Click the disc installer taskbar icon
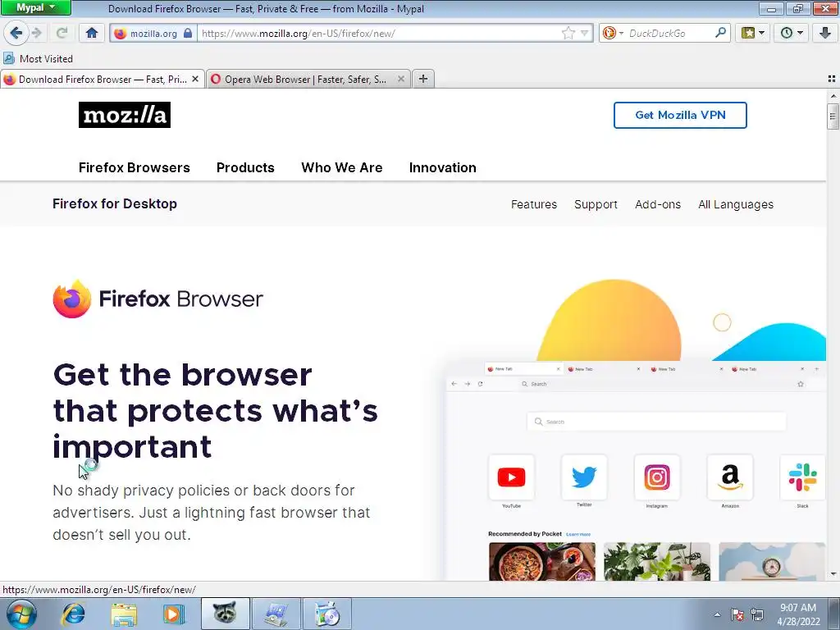Image resolution: width=840 pixels, height=630 pixels. click(x=327, y=614)
